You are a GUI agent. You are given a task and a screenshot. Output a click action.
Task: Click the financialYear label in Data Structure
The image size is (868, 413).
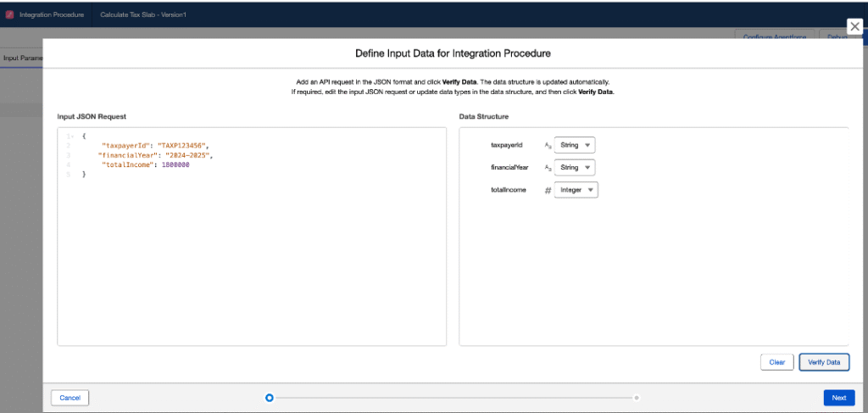509,167
